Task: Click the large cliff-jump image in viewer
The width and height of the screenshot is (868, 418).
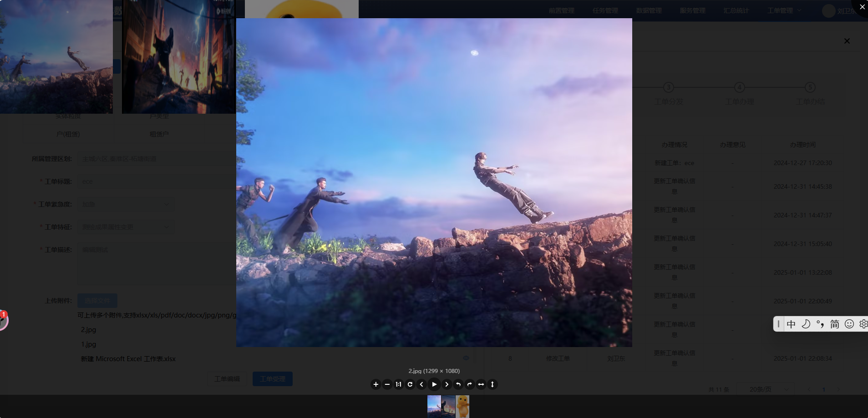Action: [434, 182]
